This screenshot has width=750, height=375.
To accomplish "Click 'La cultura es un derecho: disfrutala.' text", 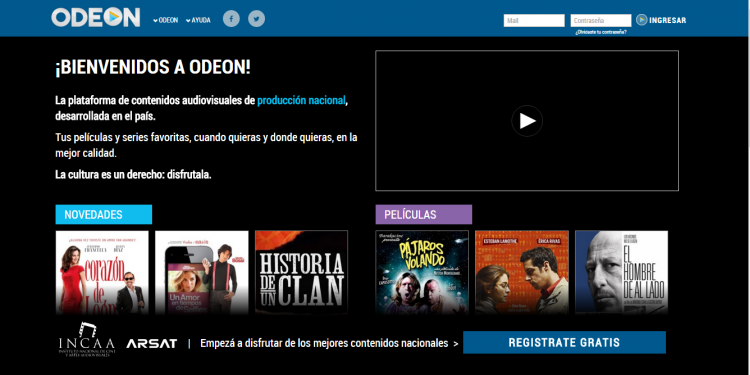I will click(x=133, y=175).
